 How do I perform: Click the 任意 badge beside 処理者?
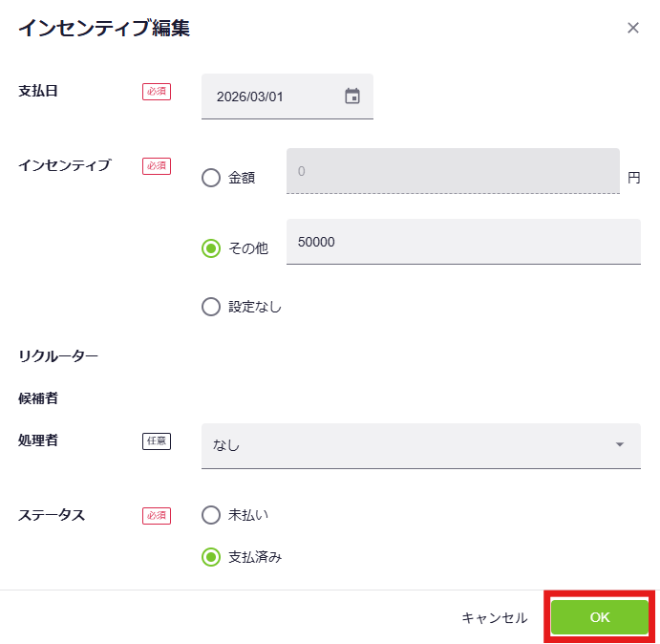pos(157,441)
